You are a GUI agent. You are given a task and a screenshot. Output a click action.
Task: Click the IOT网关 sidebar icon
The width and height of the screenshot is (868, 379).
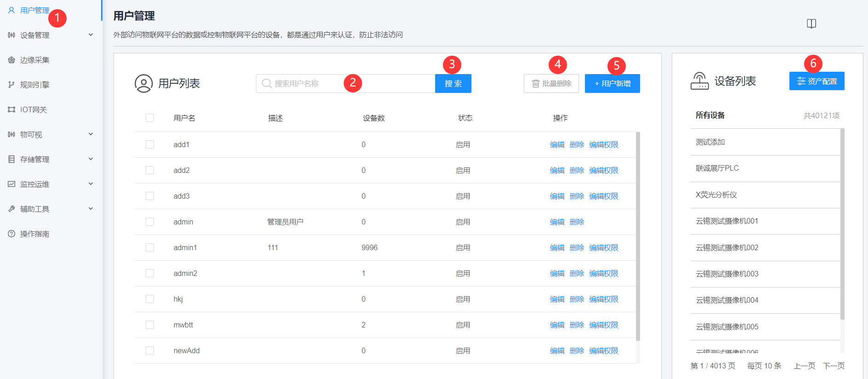11,109
